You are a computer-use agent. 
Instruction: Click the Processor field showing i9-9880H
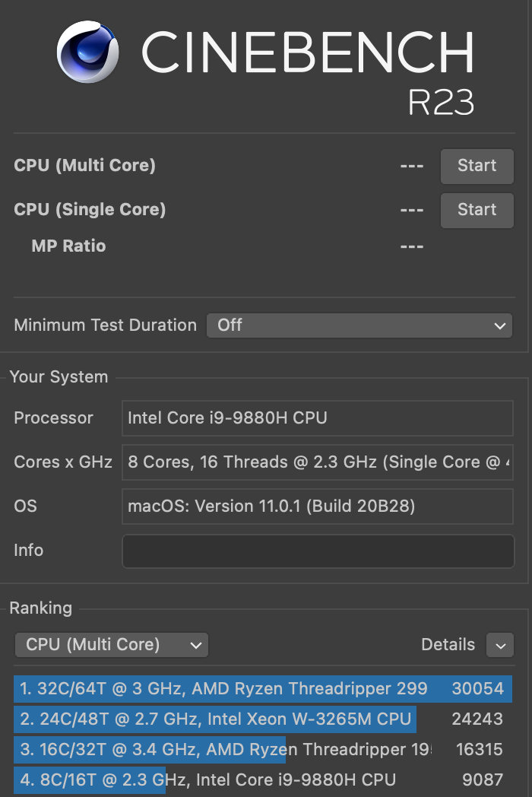pyautogui.click(x=318, y=418)
